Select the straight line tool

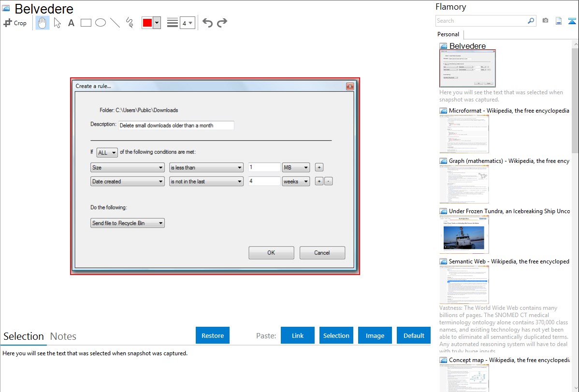pyautogui.click(x=115, y=23)
